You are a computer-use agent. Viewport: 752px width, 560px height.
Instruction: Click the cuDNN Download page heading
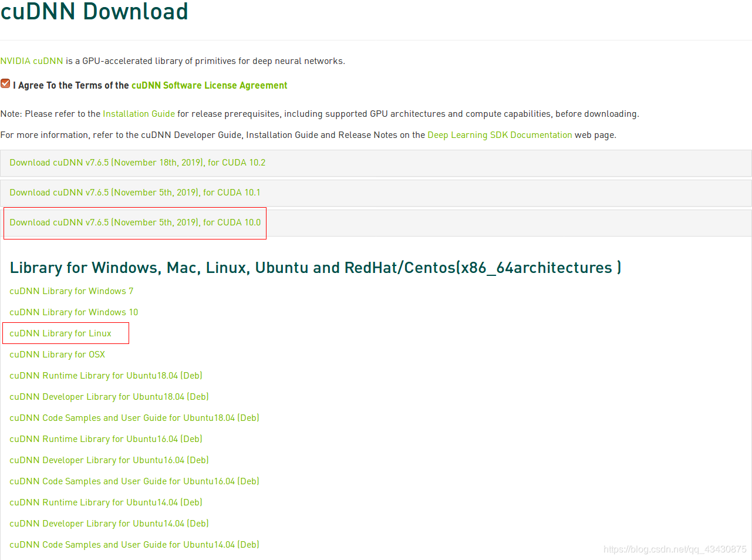pos(94,12)
